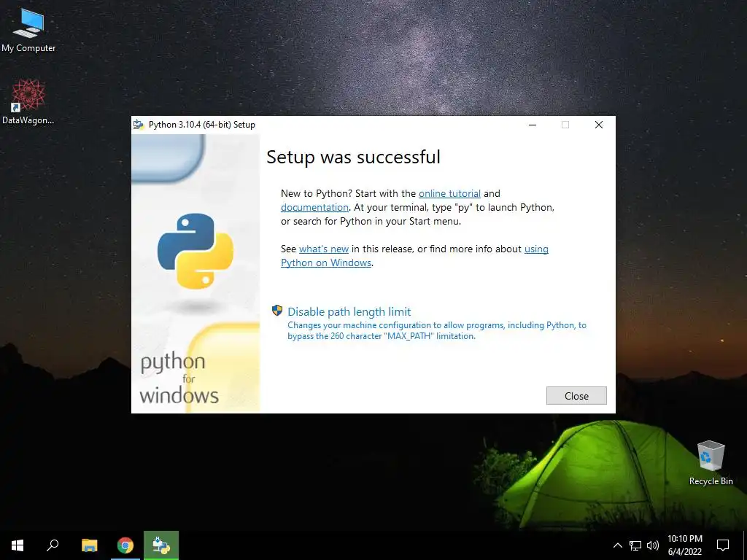Minimize the Python Setup window
Image resolution: width=747 pixels, height=560 pixels.
[x=533, y=125]
